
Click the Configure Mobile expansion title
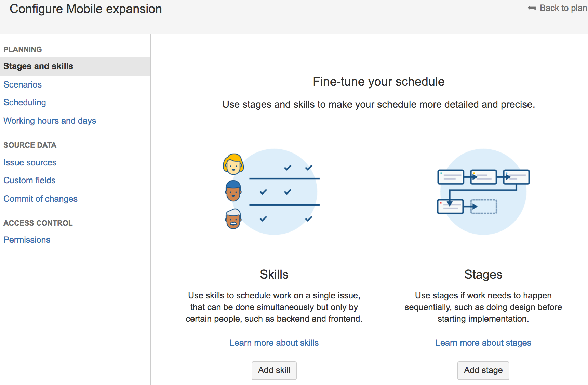pyautogui.click(x=86, y=9)
